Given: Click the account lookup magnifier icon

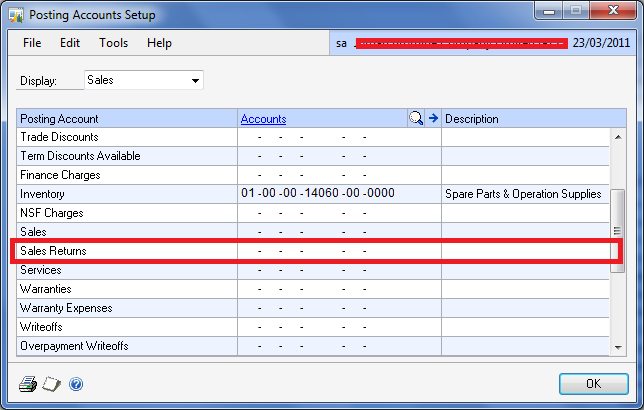Looking at the screenshot, I should point(416,118).
